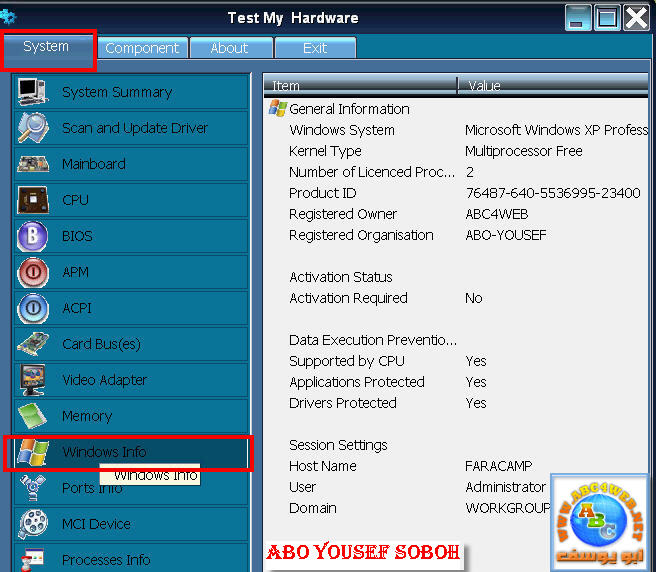
Task: Click the red APM power icon
Action: pyautogui.click(x=33, y=272)
